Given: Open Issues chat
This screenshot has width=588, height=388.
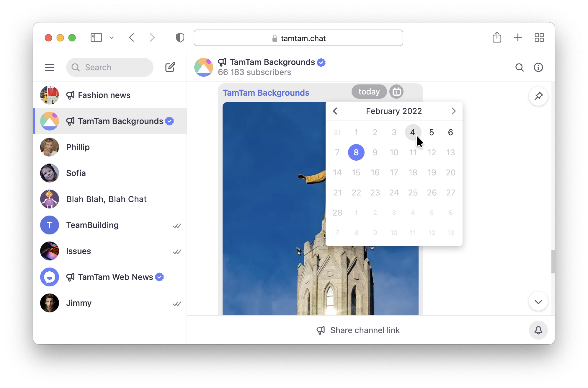Looking at the screenshot, I should click(x=110, y=251).
